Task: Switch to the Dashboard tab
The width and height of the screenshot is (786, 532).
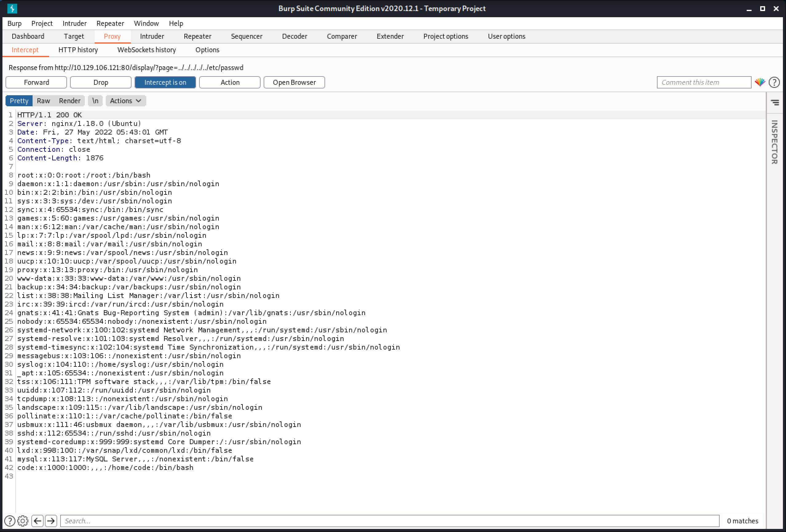Action: (x=28, y=37)
